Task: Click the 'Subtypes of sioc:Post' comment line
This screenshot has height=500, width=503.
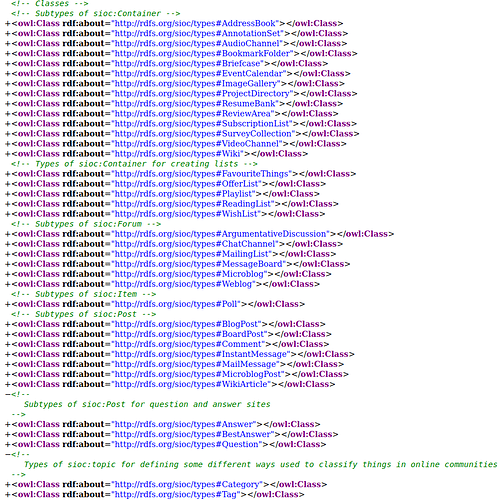Action: (83, 314)
